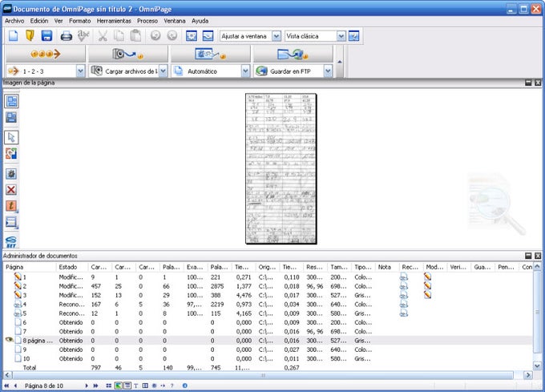Screen dimensions: 545x392
Task: Click the horizontal scrollbar right arrow
Action: click(x=528, y=375)
